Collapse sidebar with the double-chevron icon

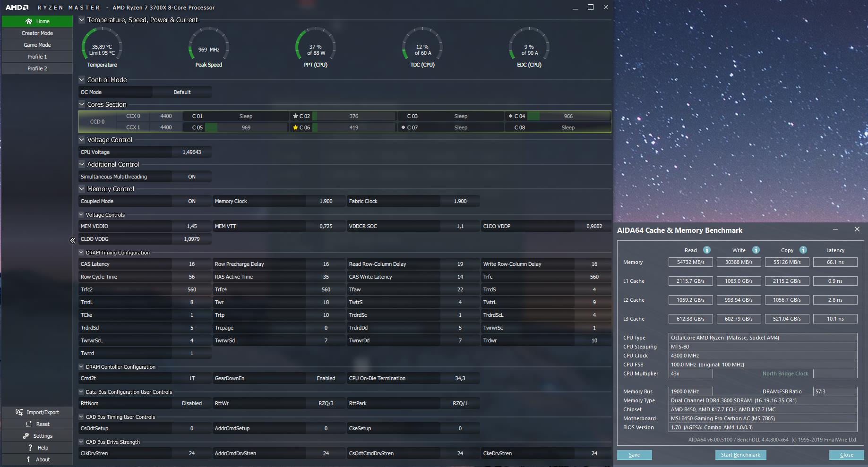(73, 240)
